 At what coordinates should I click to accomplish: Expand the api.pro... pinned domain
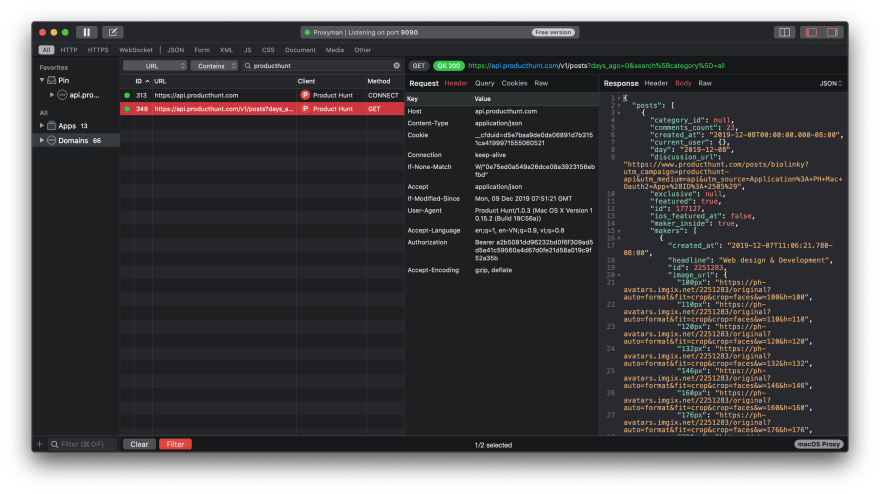(52, 95)
